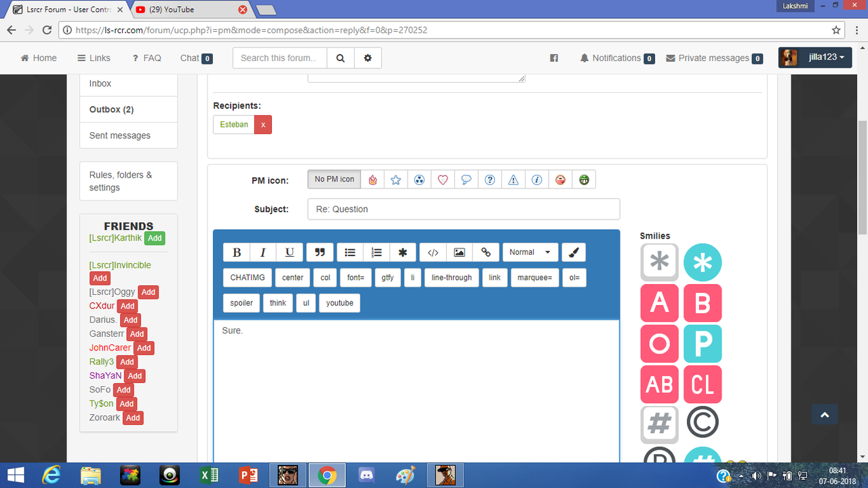The width and height of the screenshot is (868, 488).
Task: Switch to the YouTube browser tab
Action: tap(190, 9)
